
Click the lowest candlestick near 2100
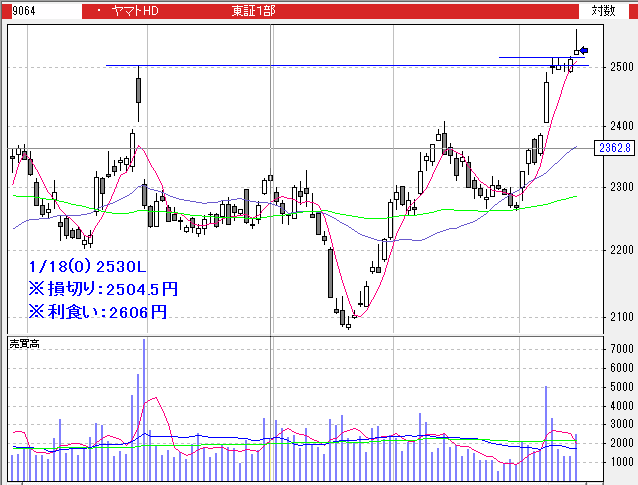click(346, 320)
